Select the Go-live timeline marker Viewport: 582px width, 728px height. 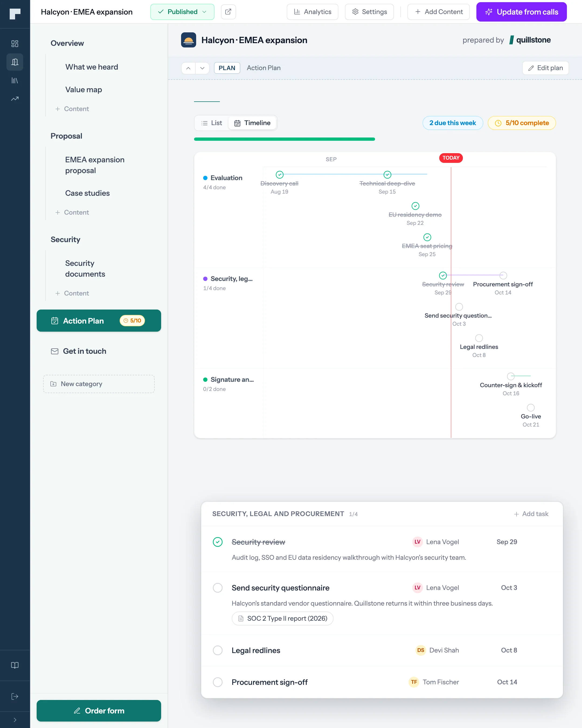click(531, 408)
